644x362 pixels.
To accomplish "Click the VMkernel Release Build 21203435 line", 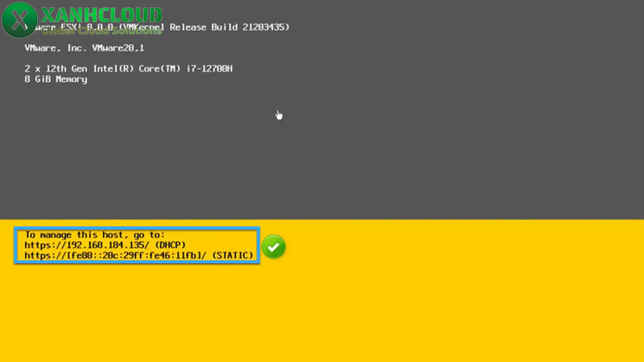I will point(157,27).
